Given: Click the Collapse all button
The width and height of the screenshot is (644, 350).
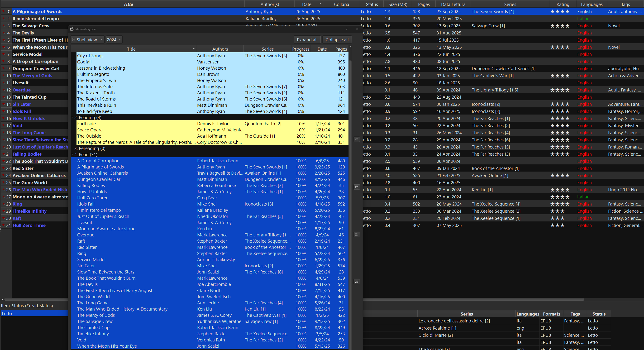Looking at the screenshot, I should (x=337, y=40).
